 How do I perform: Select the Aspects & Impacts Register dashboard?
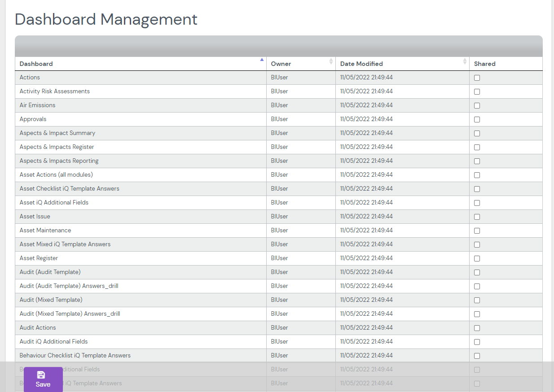pos(57,147)
